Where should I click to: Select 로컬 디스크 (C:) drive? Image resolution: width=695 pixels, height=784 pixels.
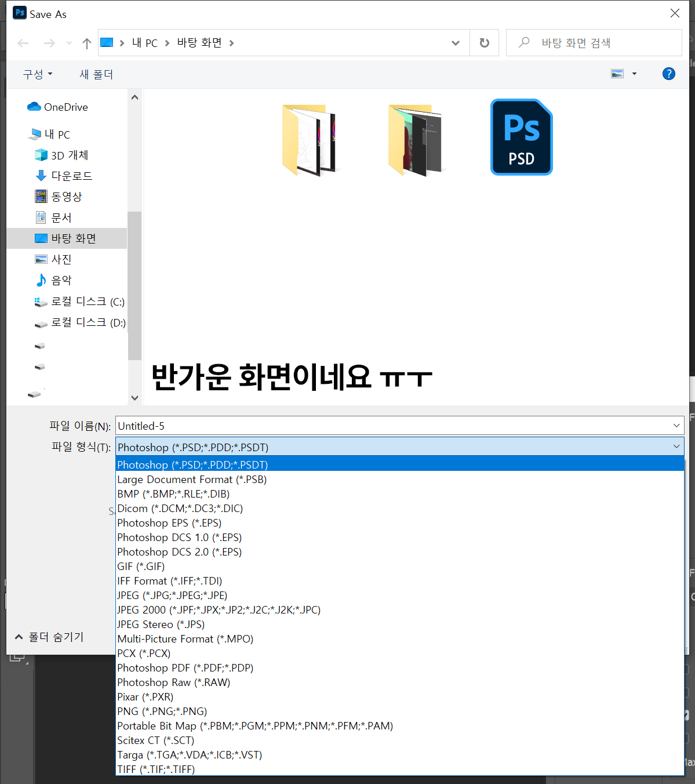[x=80, y=302]
